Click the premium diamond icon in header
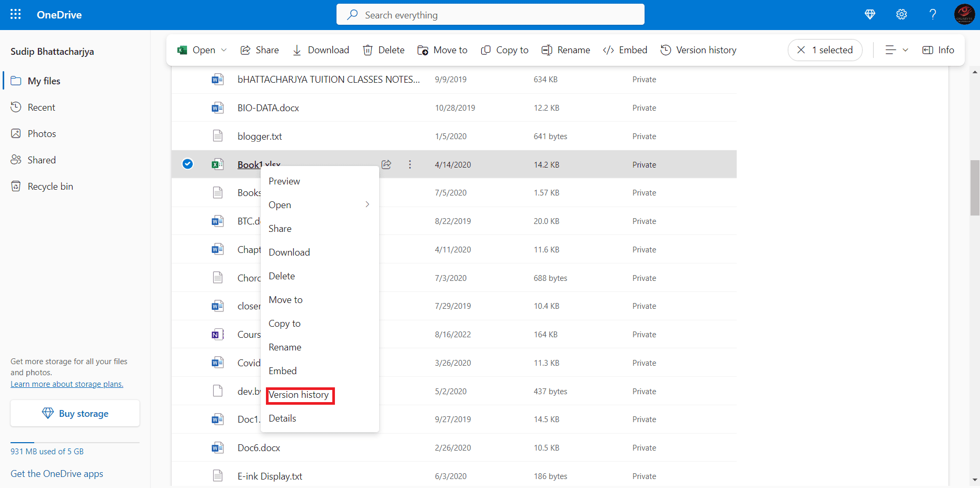Screen dimensions: 980x488 pyautogui.click(x=870, y=15)
